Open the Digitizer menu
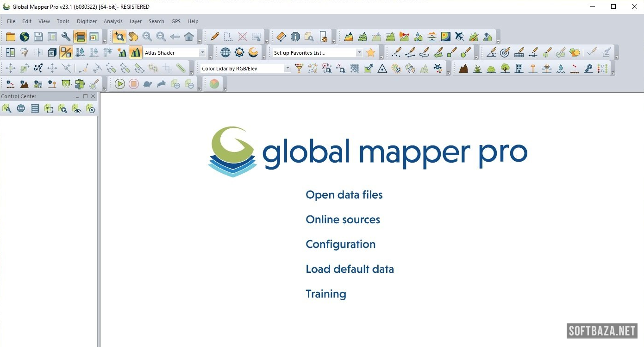644x347 pixels. coord(87,21)
